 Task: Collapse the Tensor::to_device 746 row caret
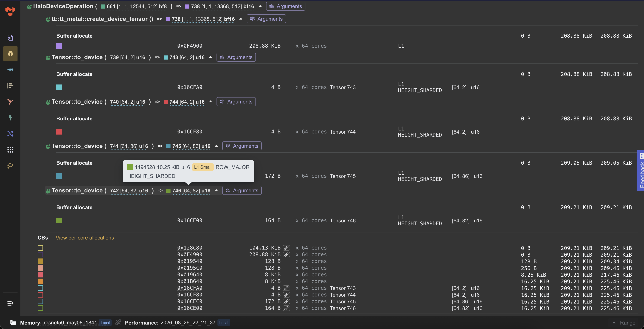click(216, 190)
